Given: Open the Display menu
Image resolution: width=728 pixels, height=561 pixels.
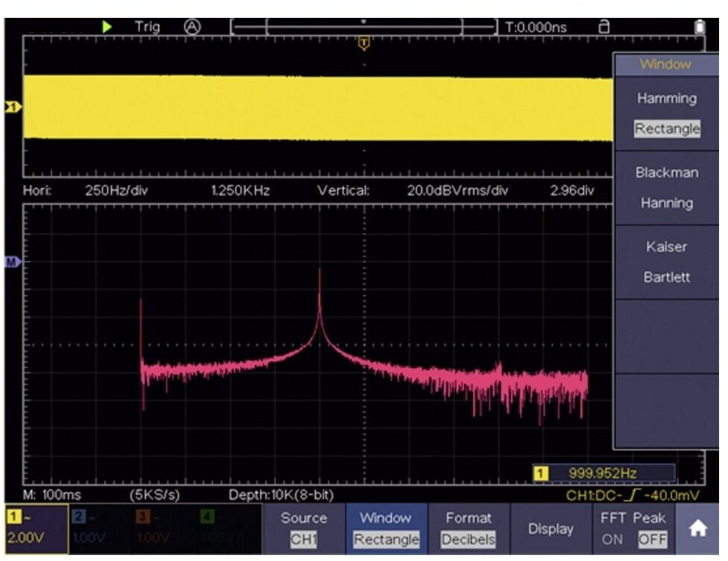Looking at the screenshot, I should pos(550,528).
